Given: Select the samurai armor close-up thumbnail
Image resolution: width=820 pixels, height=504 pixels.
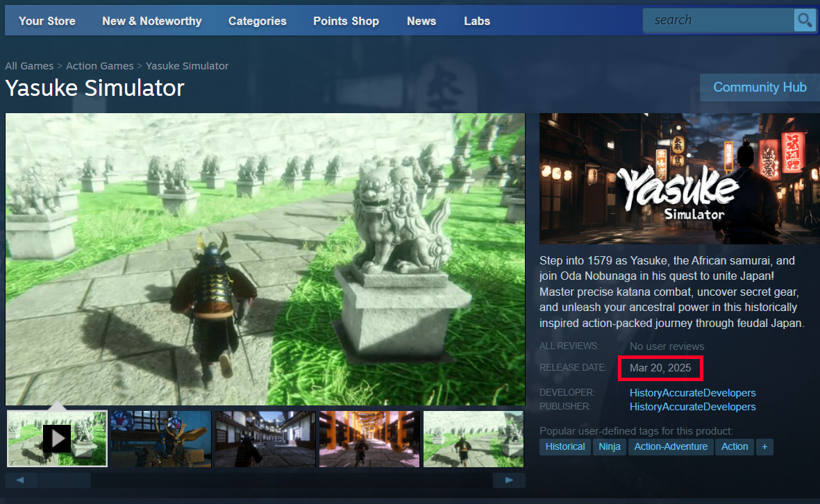Looking at the screenshot, I should pyautogui.click(x=161, y=439).
